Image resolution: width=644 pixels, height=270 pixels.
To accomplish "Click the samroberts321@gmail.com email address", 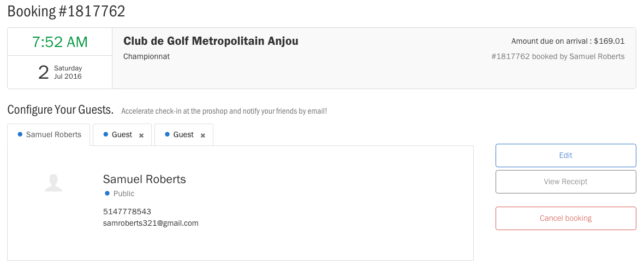I will point(151,223).
